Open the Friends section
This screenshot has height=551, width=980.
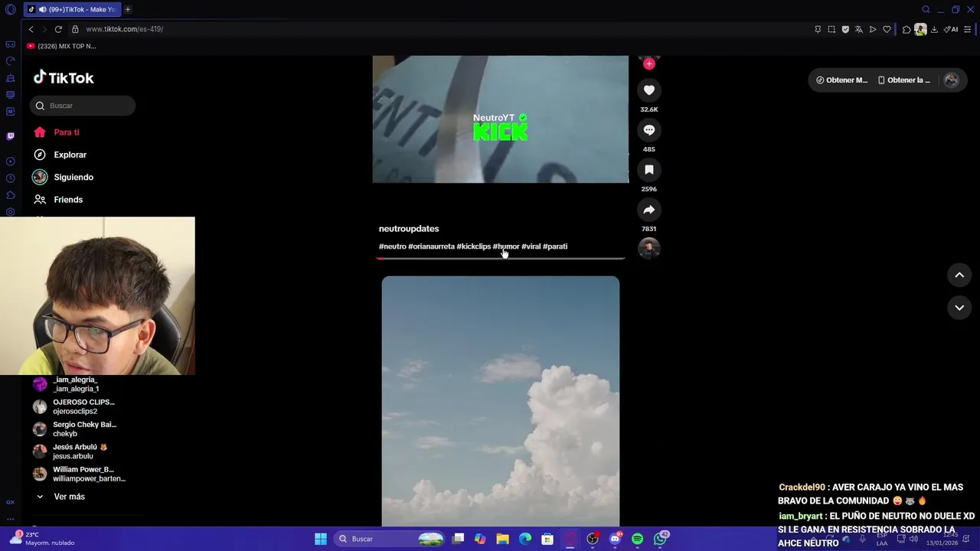pyautogui.click(x=58, y=200)
